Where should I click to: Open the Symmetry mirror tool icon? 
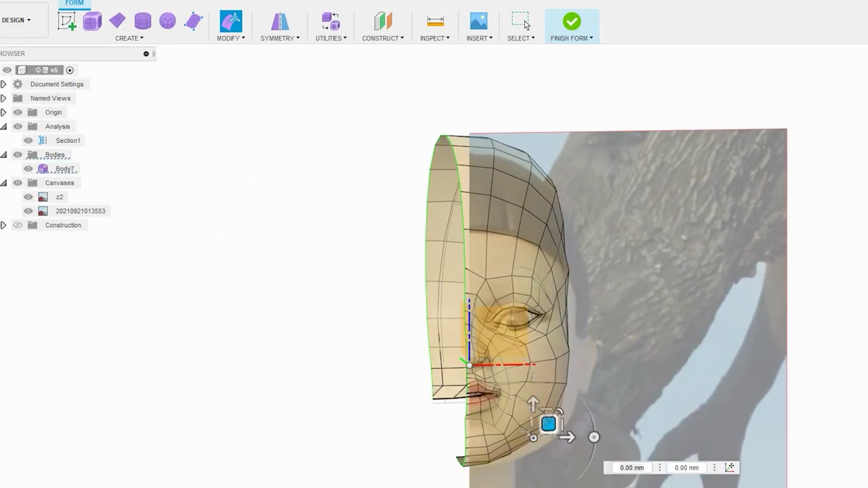click(x=280, y=22)
